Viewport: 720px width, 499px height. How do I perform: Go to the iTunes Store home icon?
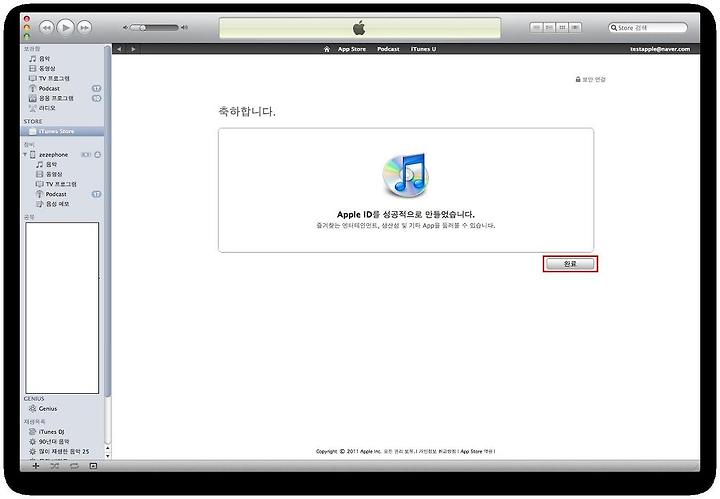326,49
